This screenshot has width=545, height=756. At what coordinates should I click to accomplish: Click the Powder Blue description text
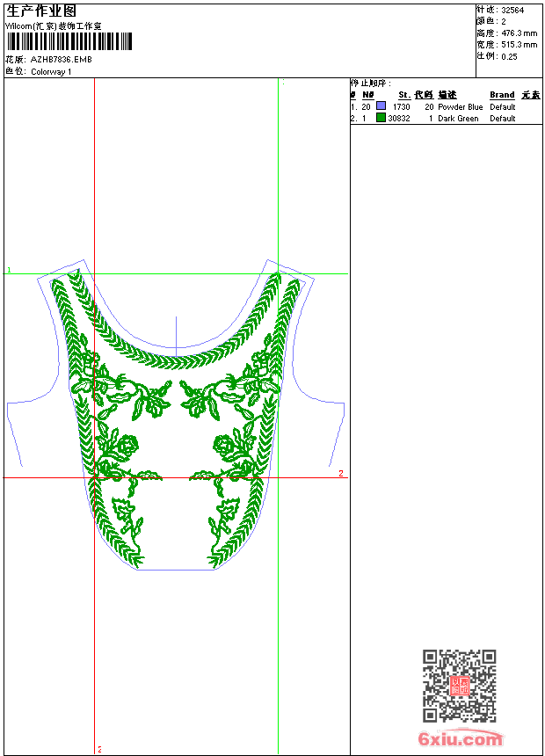(460, 107)
